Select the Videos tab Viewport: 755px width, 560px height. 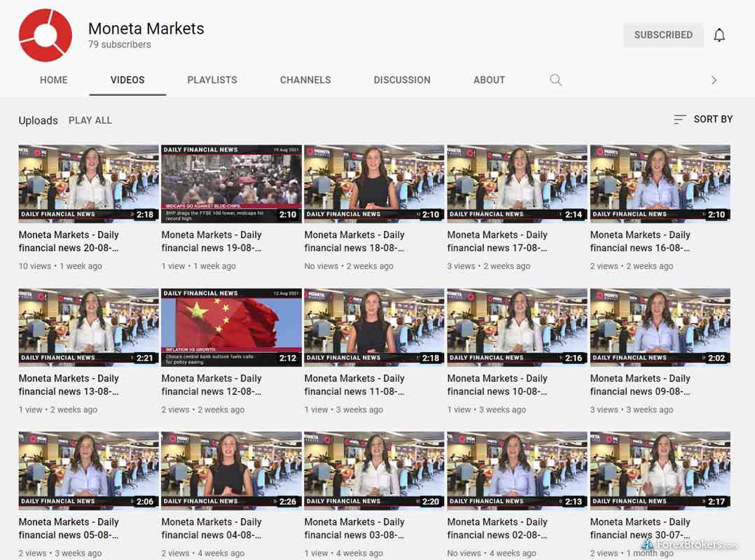[x=127, y=80]
